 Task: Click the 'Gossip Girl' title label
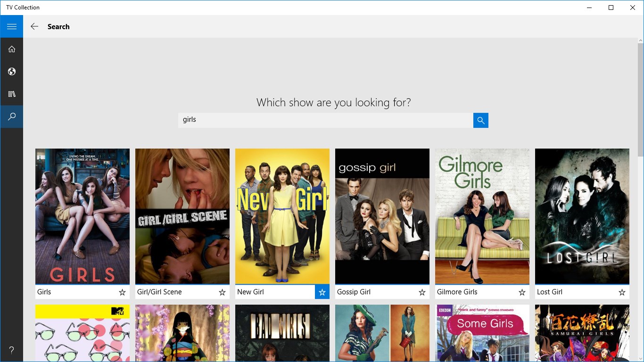(354, 292)
